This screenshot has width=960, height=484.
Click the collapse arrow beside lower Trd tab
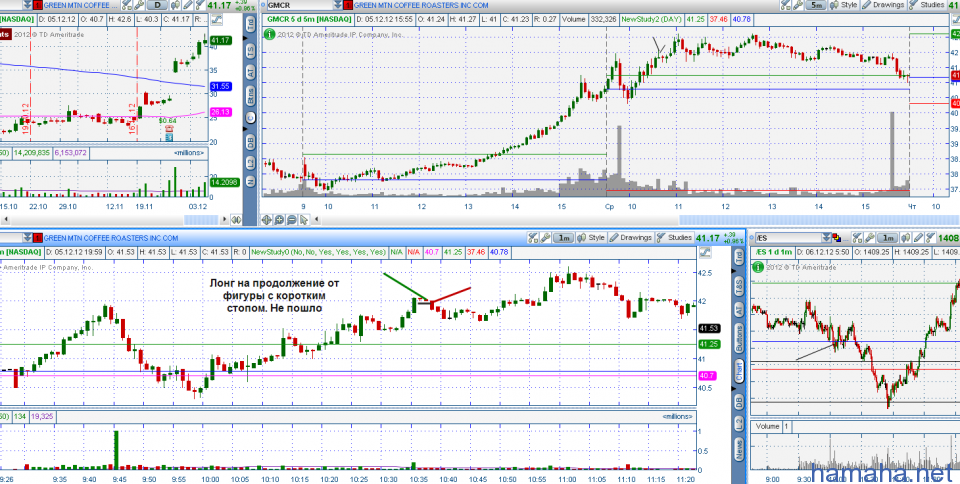pos(733,271)
